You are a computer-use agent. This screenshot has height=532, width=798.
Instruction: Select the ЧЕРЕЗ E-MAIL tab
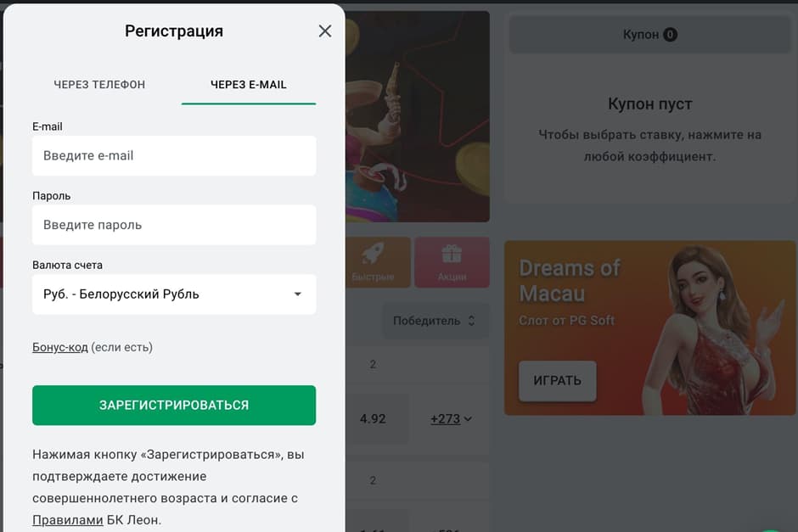[248, 84]
